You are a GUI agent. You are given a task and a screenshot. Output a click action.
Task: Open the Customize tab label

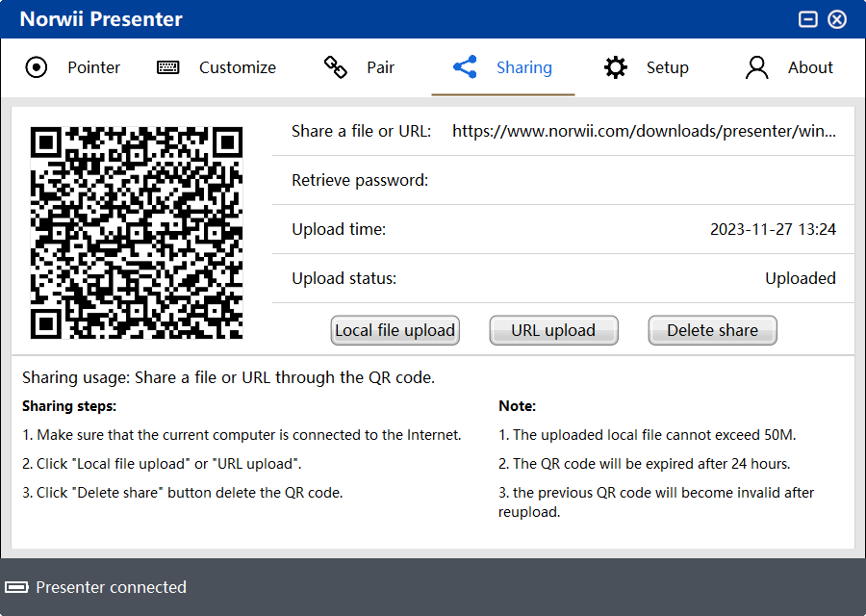point(237,67)
